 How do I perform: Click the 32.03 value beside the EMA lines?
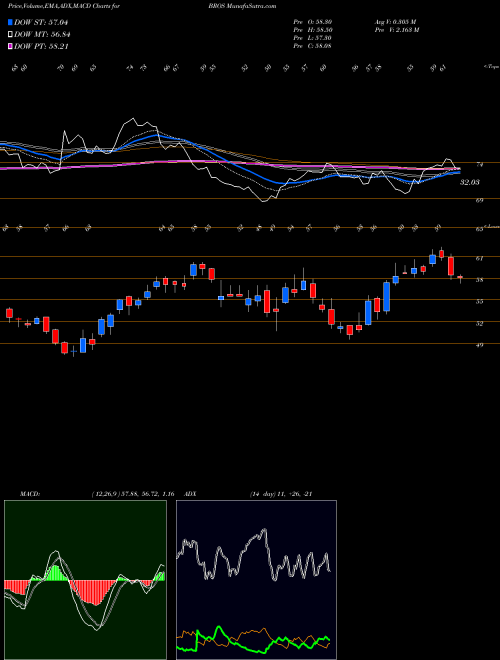pyautogui.click(x=470, y=183)
